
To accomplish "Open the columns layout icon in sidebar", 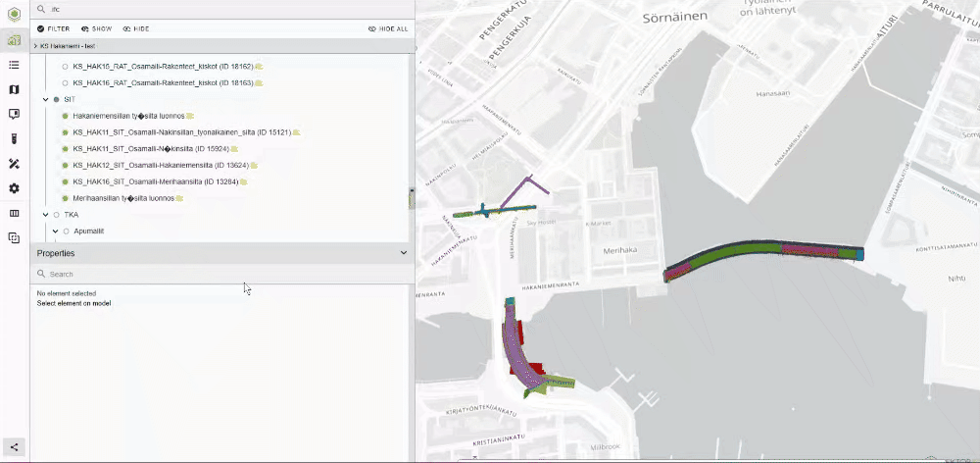I will [14, 214].
